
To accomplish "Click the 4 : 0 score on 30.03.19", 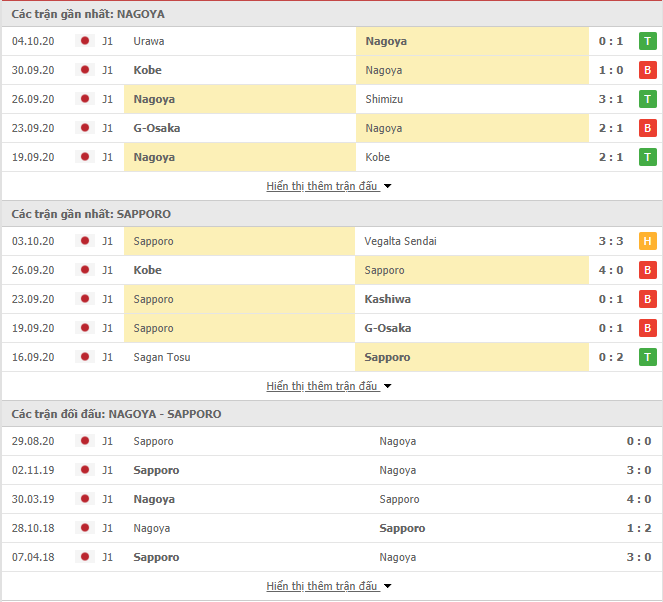I will [x=638, y=499].
